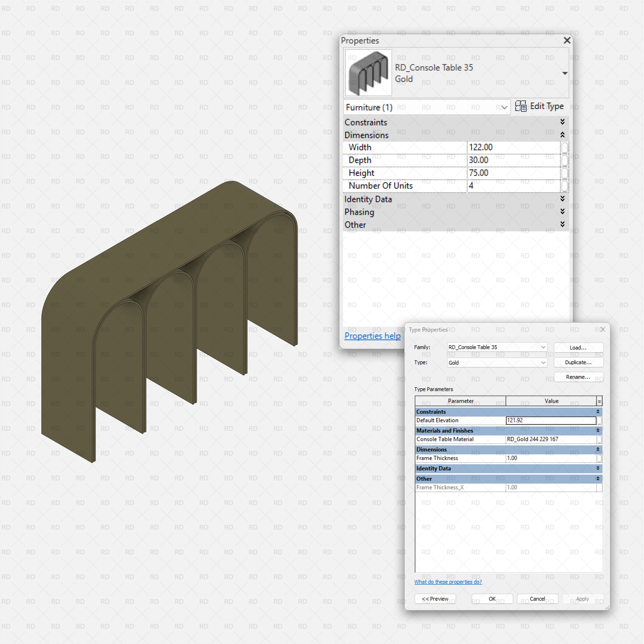The height and width of the screenshot is (644, 644).
Task: Open the type selector dropdown arrow
Action: pyautogui.click(x=565, y=73)
